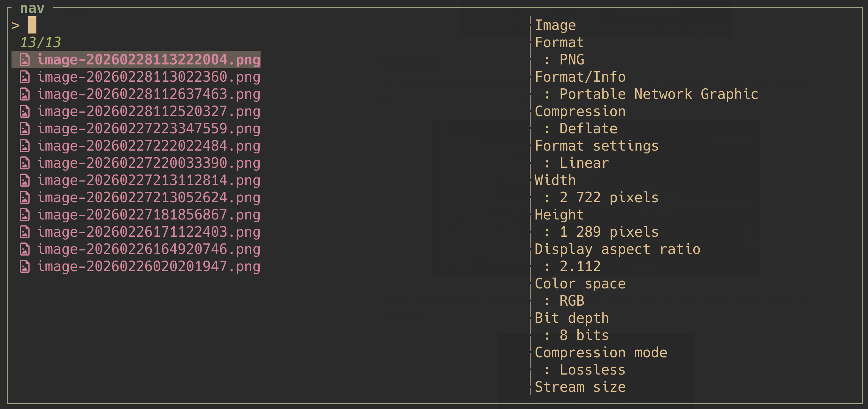Click image icon beside image-20260228113022360.png
This screenshot has height=409, width=868.
point(25,77)
